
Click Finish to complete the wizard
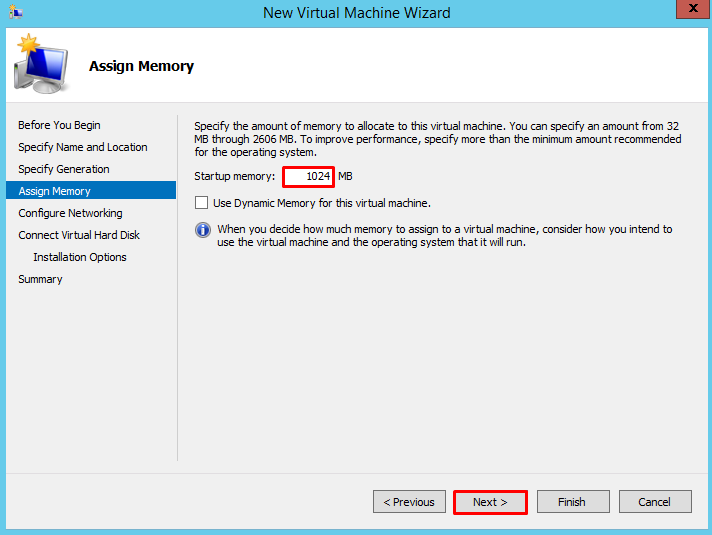[573, 502]
